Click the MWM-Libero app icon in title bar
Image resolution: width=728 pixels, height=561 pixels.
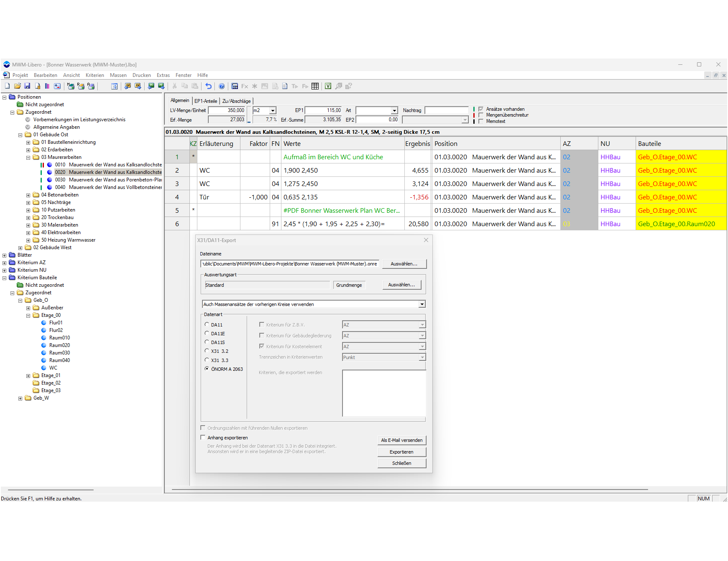pyautogui.click(x=7, y=64)
